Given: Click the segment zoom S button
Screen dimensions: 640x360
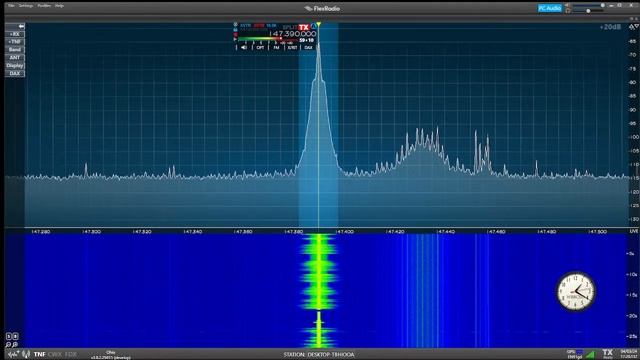Looking at the screenshot, I should tap(9, 336).
